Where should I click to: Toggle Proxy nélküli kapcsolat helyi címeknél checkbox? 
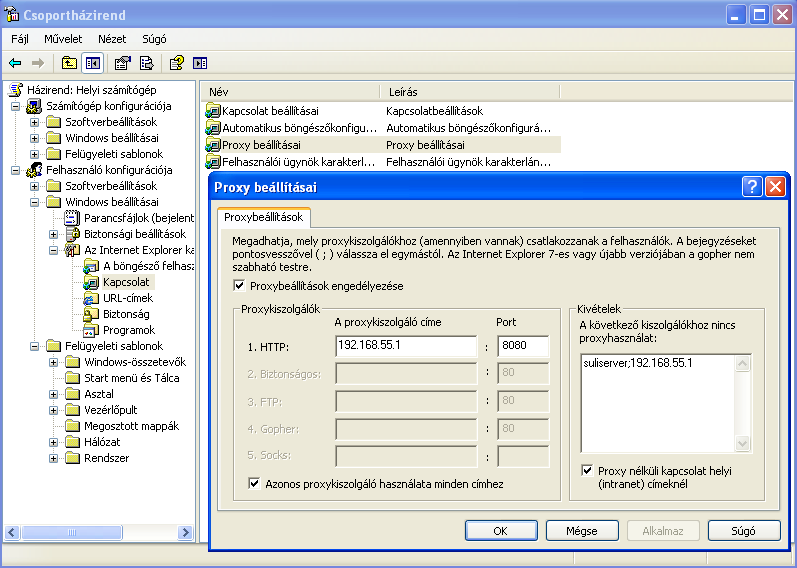tap(588, 470)
